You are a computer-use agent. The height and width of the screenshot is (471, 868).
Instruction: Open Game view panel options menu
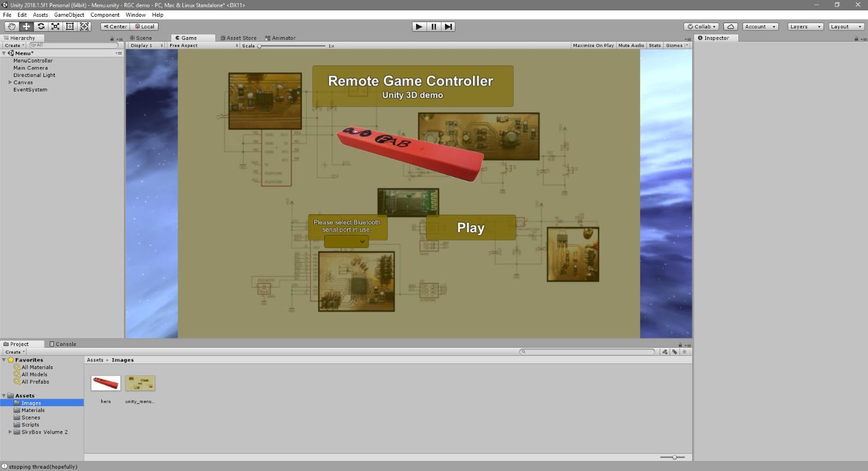(x=687, y=39)
